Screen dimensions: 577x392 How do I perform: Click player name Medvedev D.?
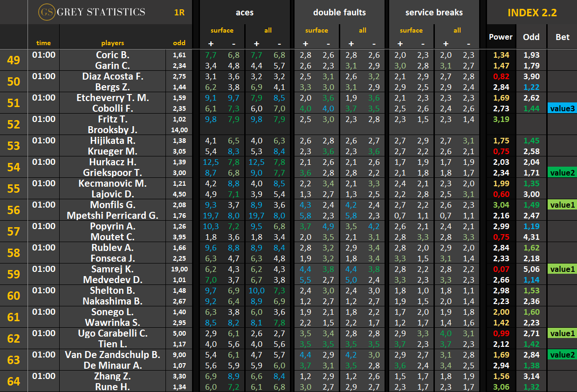(x=112, y=280)
